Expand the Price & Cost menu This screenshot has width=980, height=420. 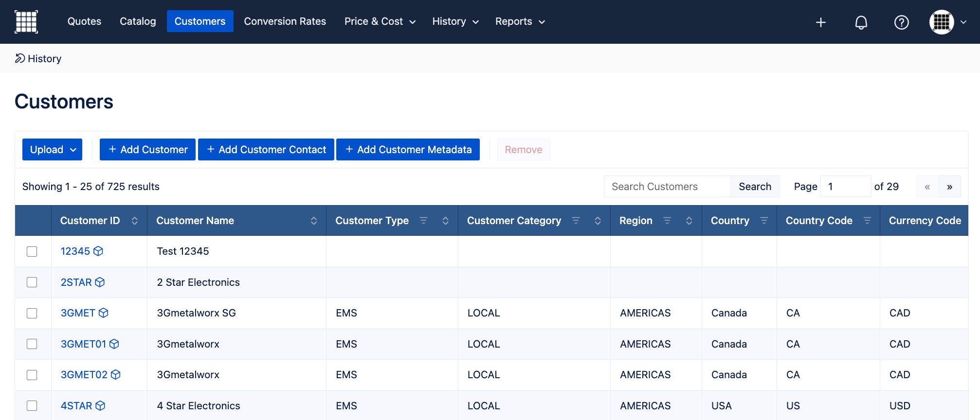(x=380, y=21)
